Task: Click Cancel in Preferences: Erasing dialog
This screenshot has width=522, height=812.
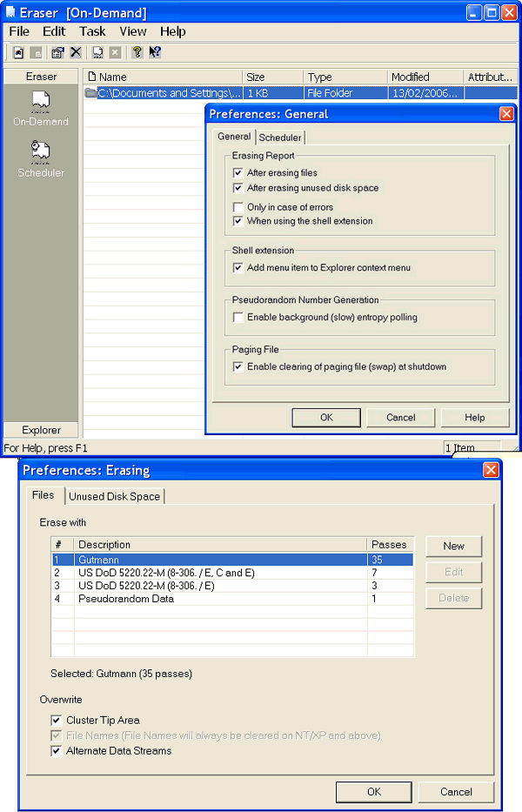Action: tap(456, 792)
